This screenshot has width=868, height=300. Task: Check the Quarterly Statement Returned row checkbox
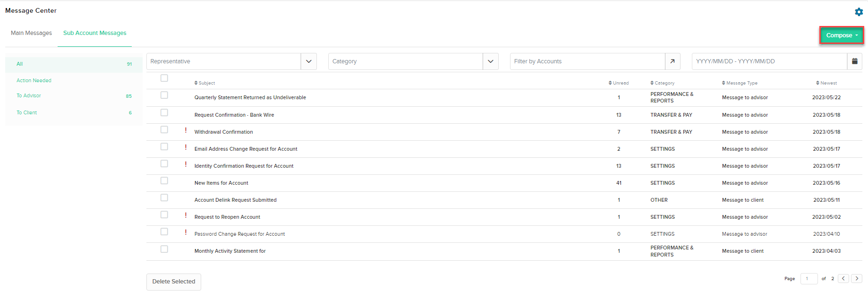coord(164,95)
